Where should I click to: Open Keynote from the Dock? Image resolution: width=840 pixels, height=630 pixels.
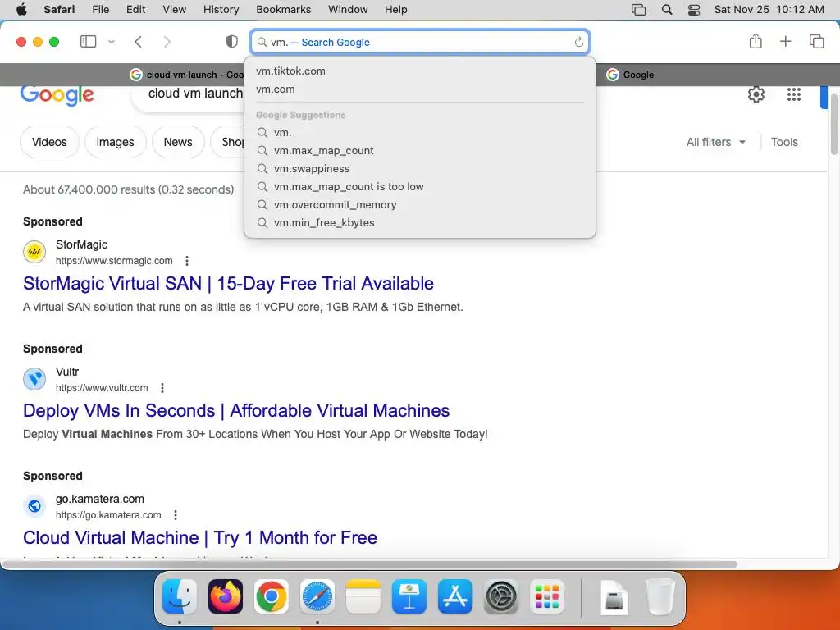pyautogui.click(x=409, y=596)
